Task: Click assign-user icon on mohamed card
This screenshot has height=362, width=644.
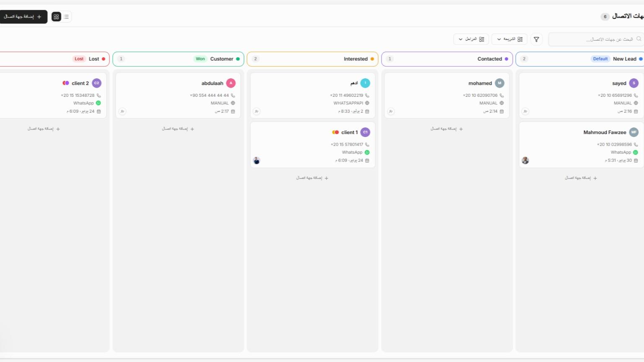Action: 391,111
